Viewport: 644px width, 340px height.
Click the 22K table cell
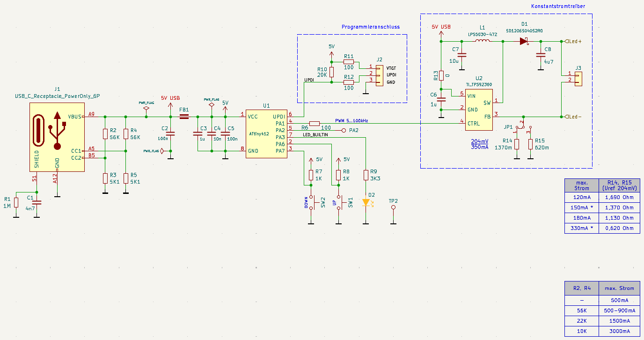(582, 321)
